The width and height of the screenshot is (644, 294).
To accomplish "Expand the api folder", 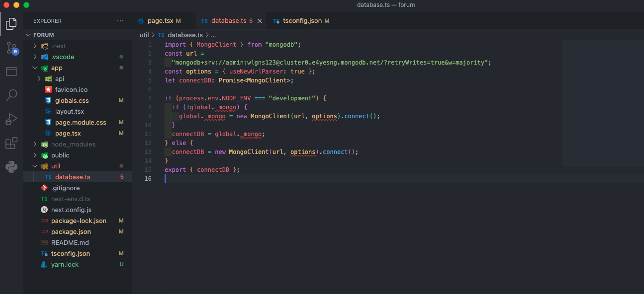I will 39,78.
